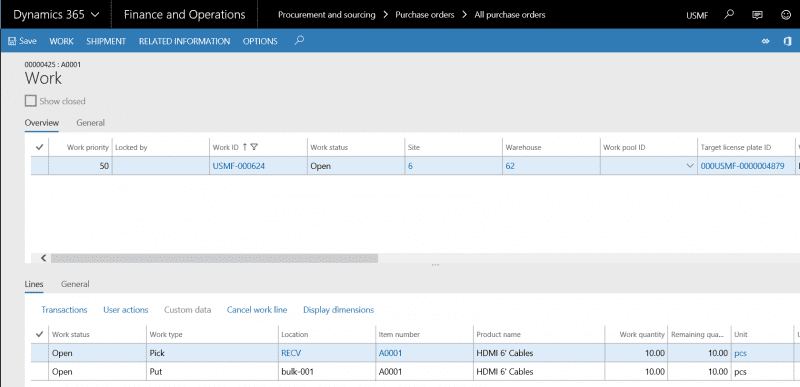This screenshot has width=800, height=387.
Task: Open the pcs unit link in Pick row
Action: click(740, 353)
